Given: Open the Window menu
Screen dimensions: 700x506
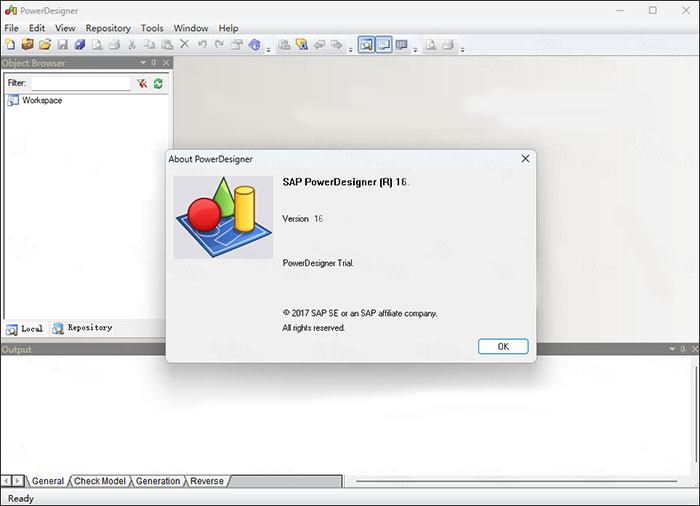Looking at the screenshot, I should point(191,28).
